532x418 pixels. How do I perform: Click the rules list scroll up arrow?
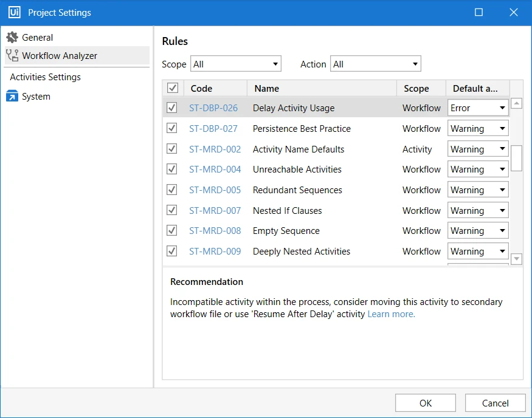point(516,103)
